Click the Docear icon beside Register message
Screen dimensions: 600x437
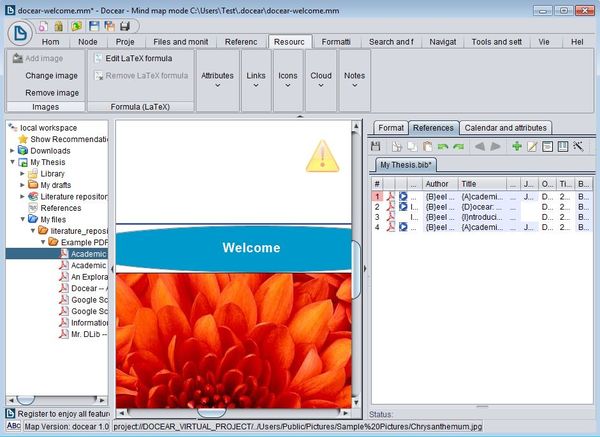pos(11,414)
